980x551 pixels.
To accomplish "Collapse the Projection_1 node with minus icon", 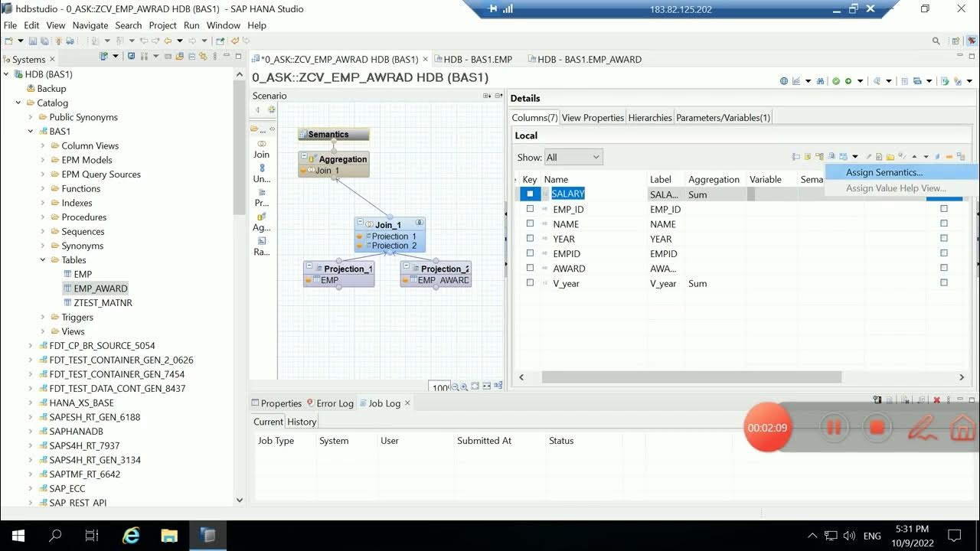I will point(309,266).
